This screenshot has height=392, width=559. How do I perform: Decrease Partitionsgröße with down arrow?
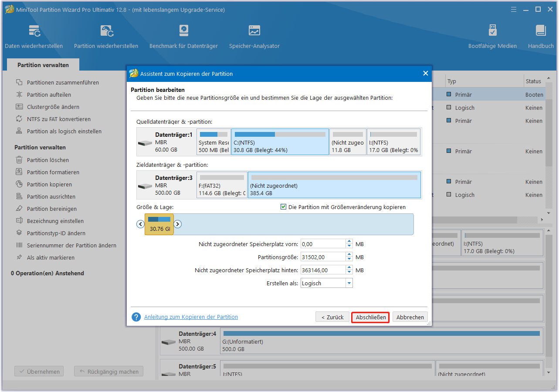click(x=349, y=259)
